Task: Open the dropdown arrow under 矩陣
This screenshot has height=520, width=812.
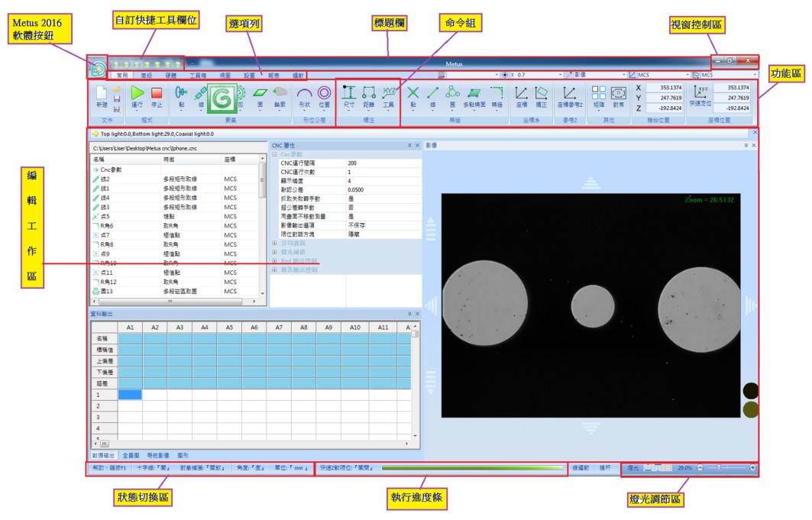Action: coord(599,110)
